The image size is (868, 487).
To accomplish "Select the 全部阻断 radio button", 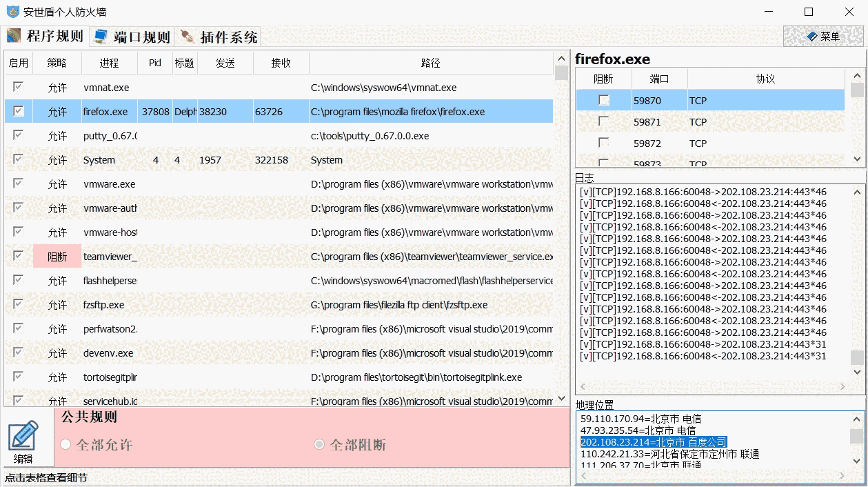I will tap(319, 444).
